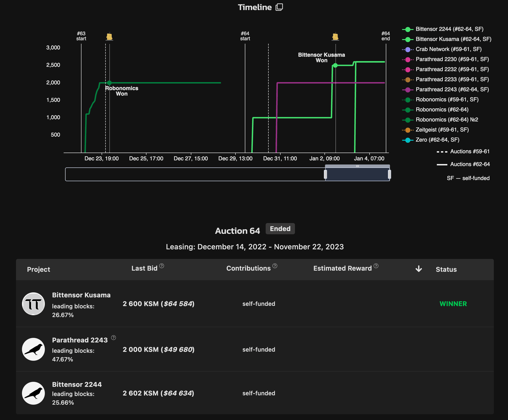Click the 2 000 KSM bid value

(x=158, y=349)
